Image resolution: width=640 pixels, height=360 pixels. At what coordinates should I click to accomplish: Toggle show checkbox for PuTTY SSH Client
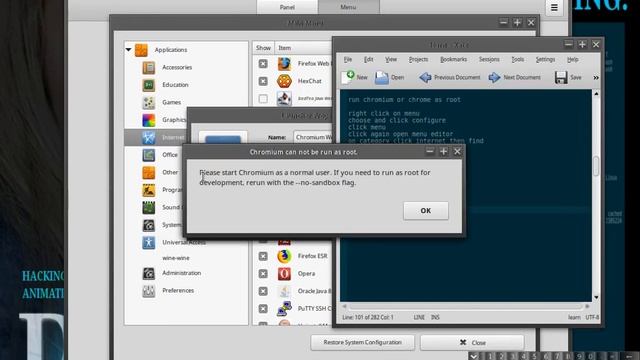(x=263, y=309)
